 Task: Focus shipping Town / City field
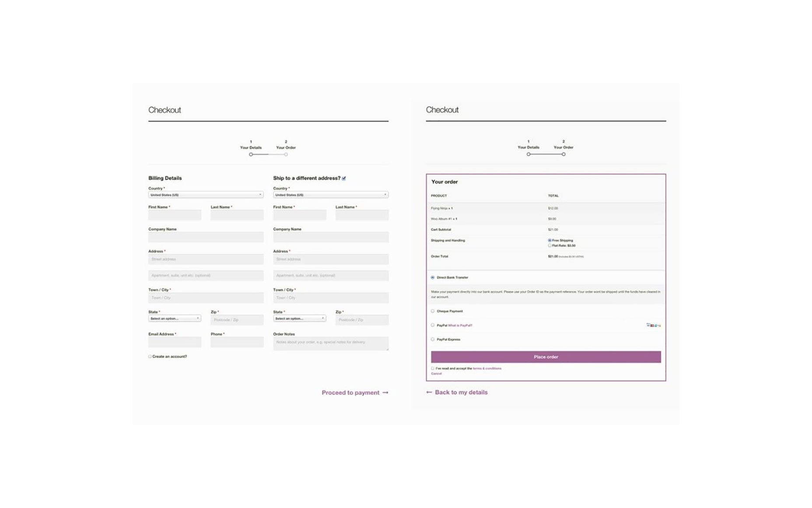click(x=331, y=298)
